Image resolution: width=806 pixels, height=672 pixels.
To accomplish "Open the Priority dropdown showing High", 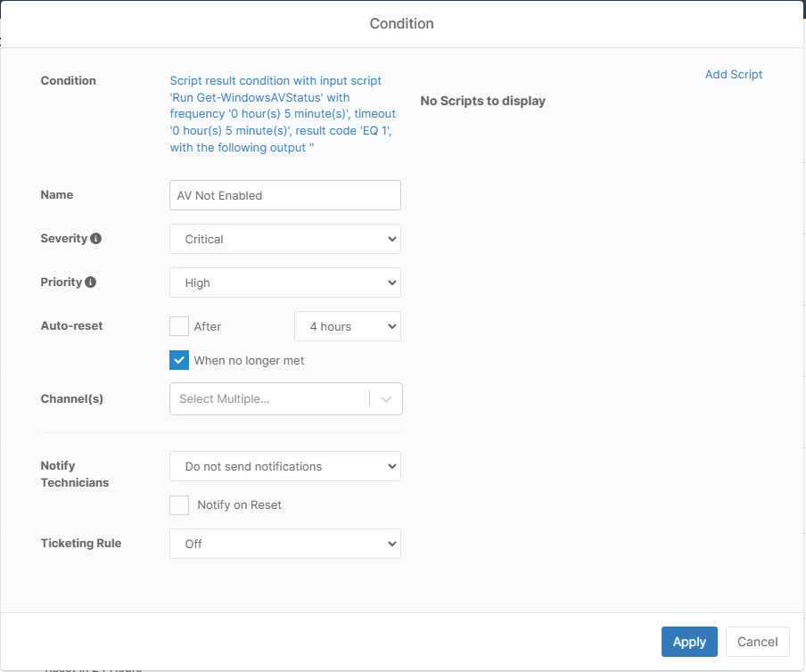I will click(x=285, y=283).
